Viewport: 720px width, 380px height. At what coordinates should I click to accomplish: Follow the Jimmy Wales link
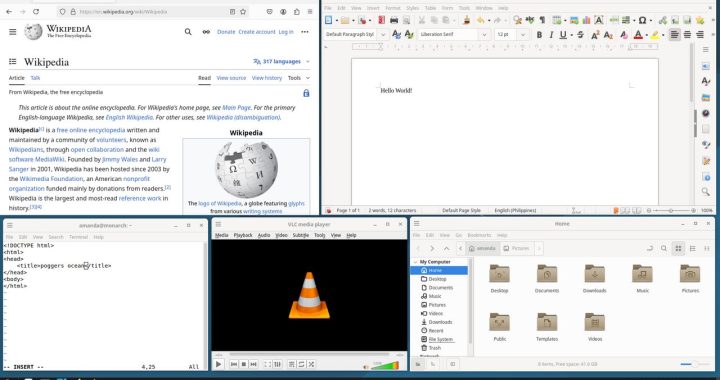pyautogui.click(x=120, y=159)
